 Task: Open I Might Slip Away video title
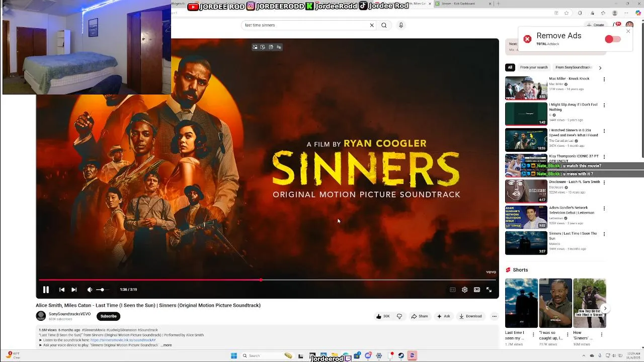click(x=573, y=107)
